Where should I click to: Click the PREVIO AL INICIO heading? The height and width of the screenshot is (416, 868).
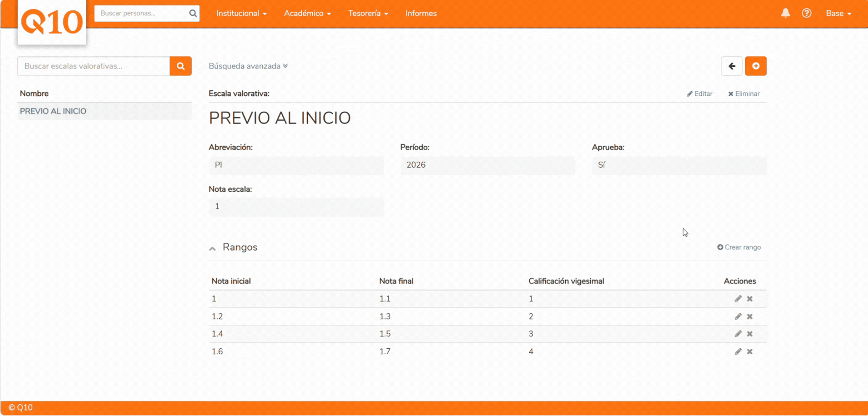(x=280, y=118)
